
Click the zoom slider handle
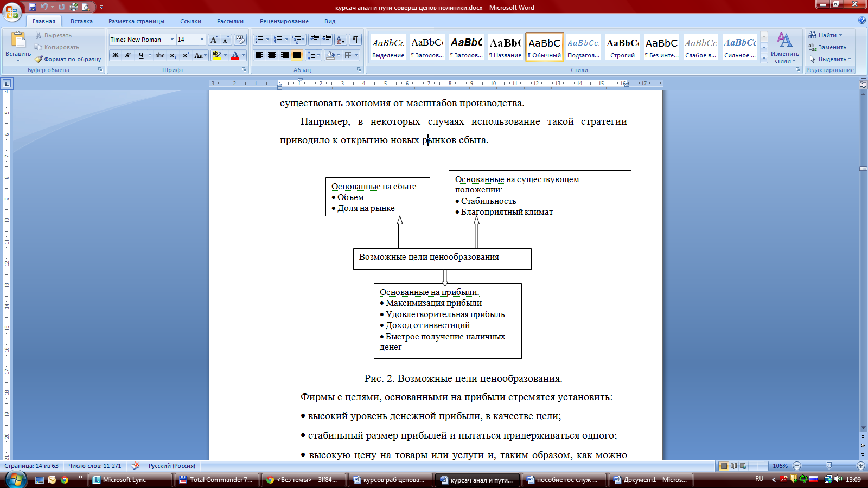pyautogui.click(x=829, y=466)
